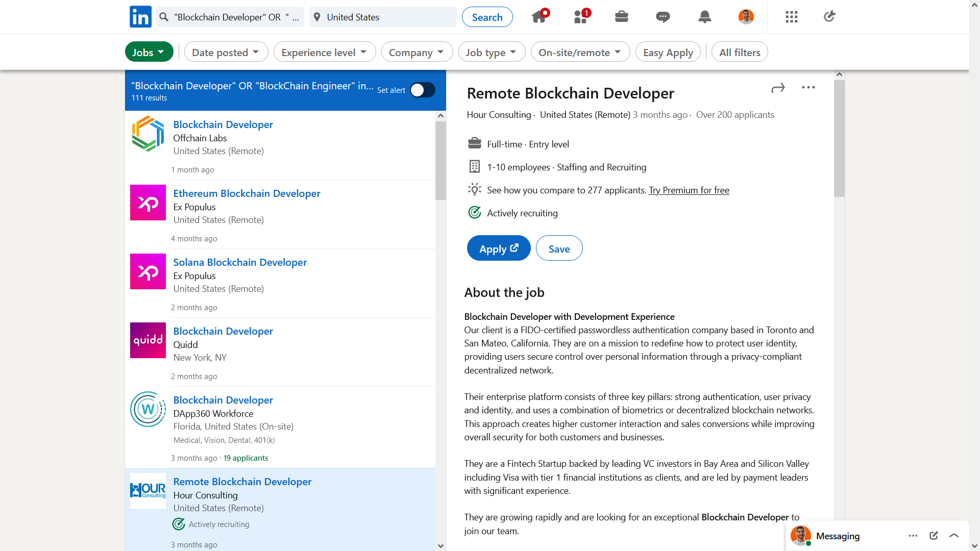
Task: Click job details scroll up arrow
Action: 839,74
